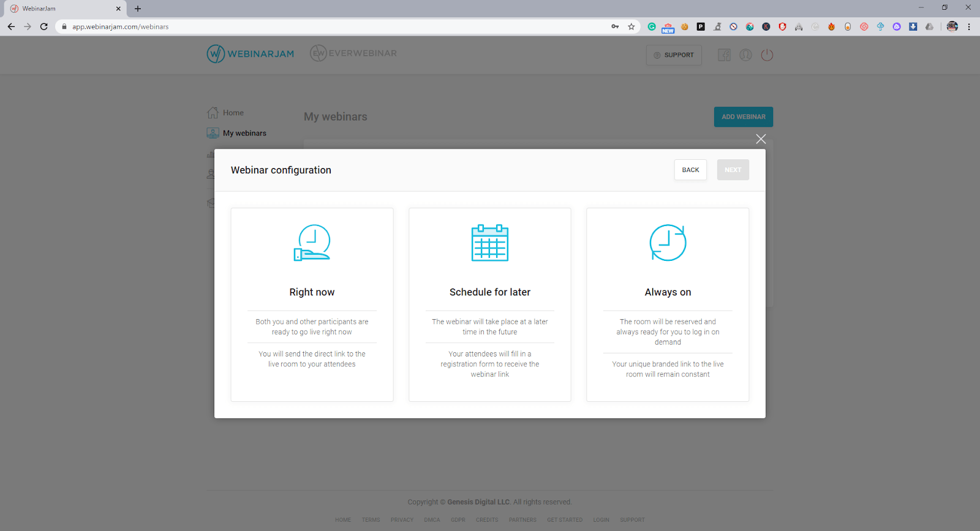Open the purple circle extension icon
980x531 pixels.
point(897,26)
